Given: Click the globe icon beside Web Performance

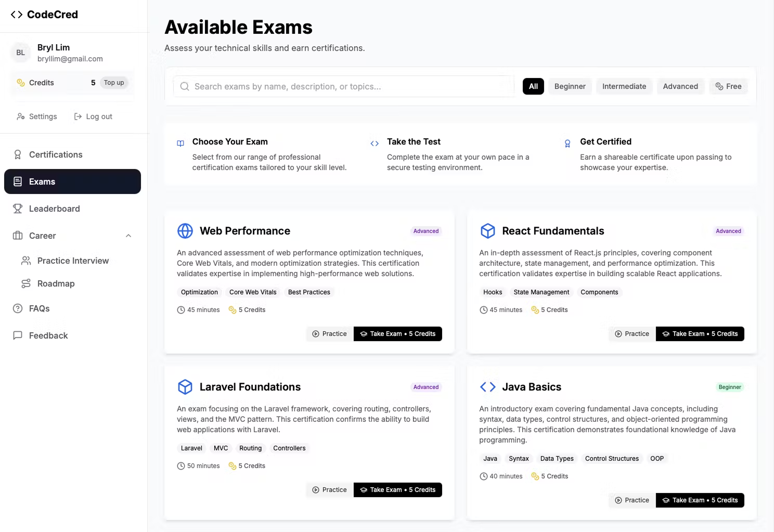Looking at the screenshot, I should (x=185, y=231).
